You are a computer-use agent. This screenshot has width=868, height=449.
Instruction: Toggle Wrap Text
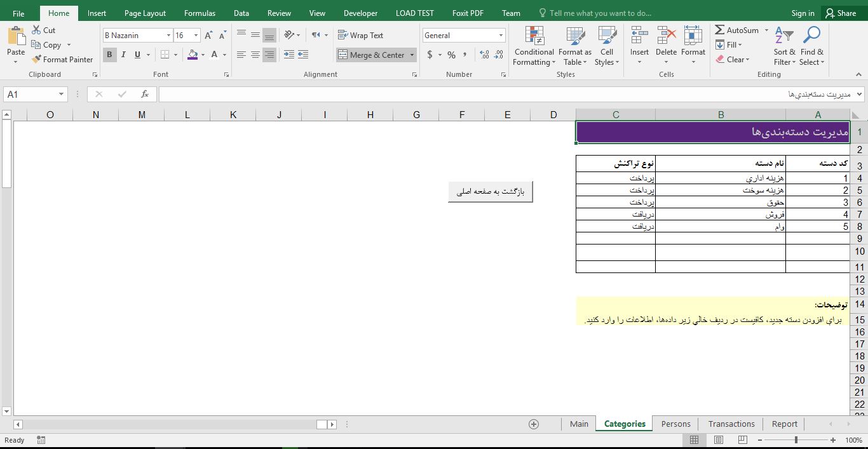coord(360,36)
